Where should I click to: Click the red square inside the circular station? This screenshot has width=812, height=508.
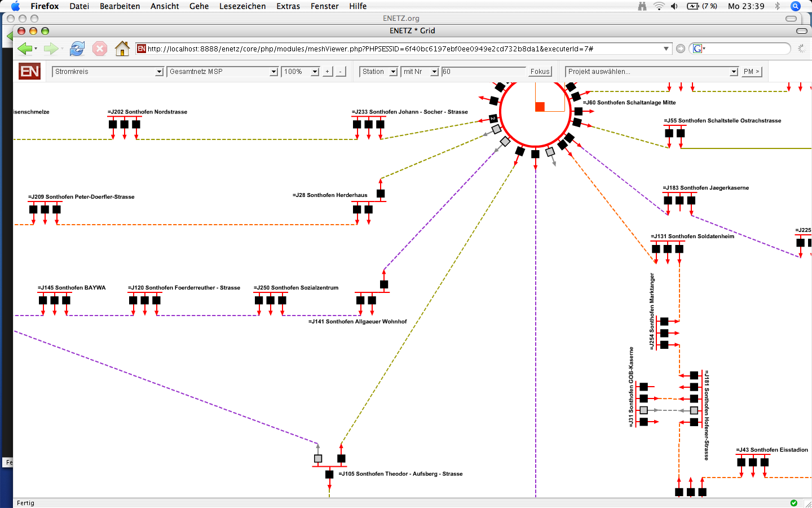pos(540,107)
